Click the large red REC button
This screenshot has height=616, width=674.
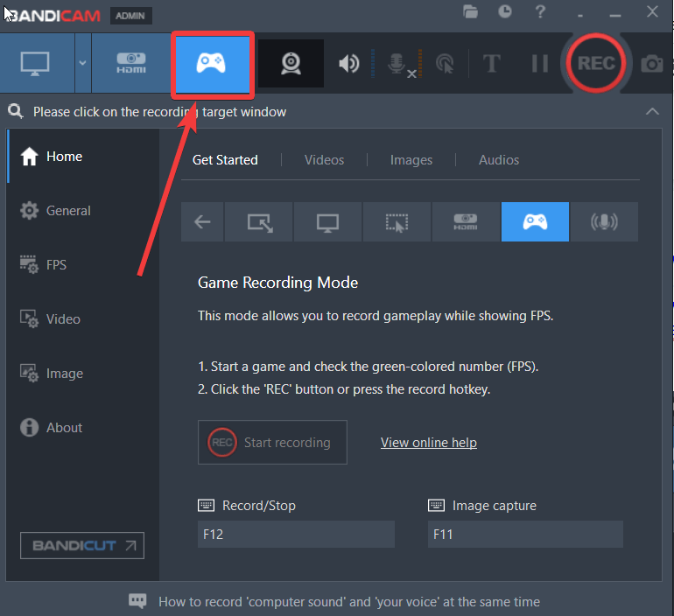pos(596,64)
